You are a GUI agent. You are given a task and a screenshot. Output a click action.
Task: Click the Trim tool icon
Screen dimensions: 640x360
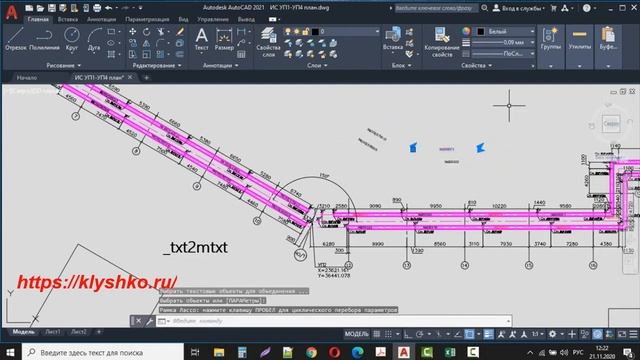coord(160,31)
